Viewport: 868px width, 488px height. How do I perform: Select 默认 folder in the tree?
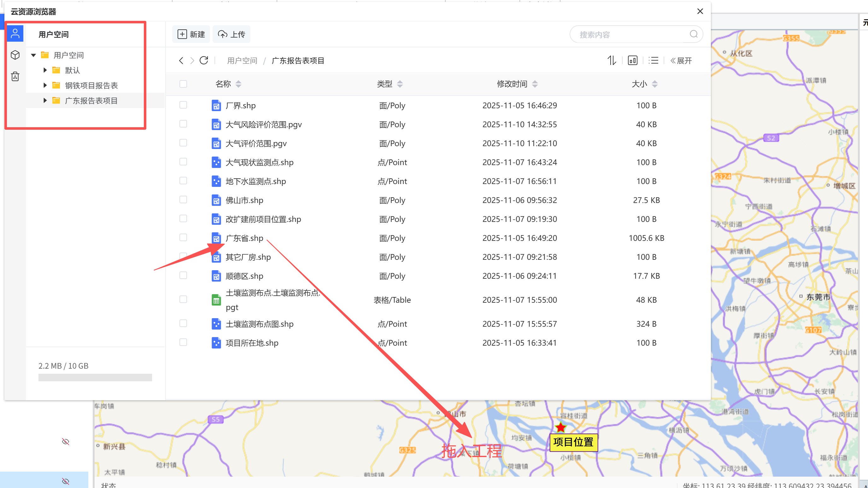click(x=73, y=70)
